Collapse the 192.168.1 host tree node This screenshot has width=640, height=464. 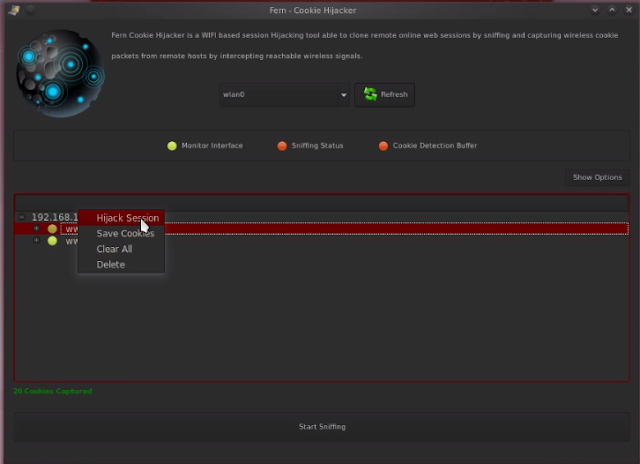(x=22, y=217)
